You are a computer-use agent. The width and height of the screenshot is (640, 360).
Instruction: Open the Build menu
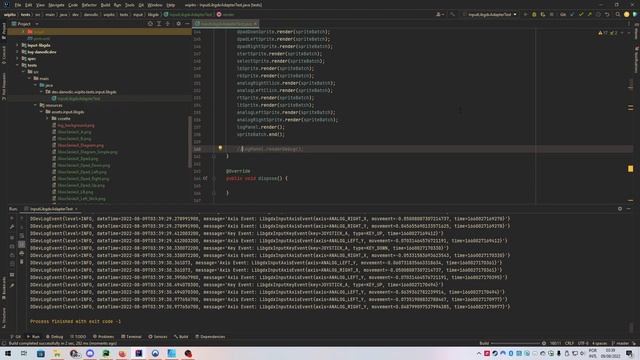[x=105, y=5]
